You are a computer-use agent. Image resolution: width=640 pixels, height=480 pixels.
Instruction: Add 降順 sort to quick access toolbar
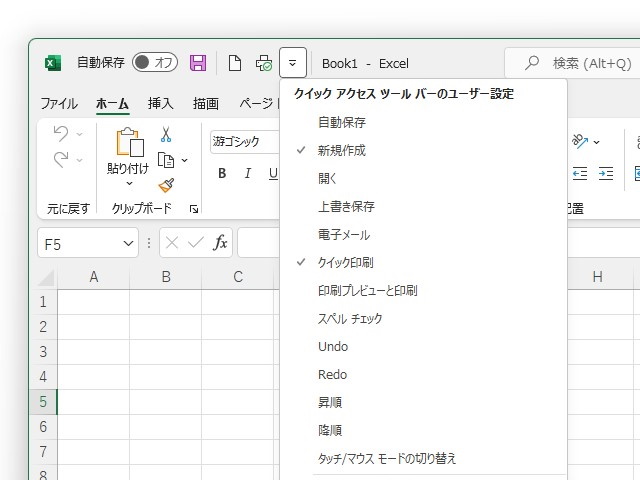pyautogui.click(x=424, y=431)
